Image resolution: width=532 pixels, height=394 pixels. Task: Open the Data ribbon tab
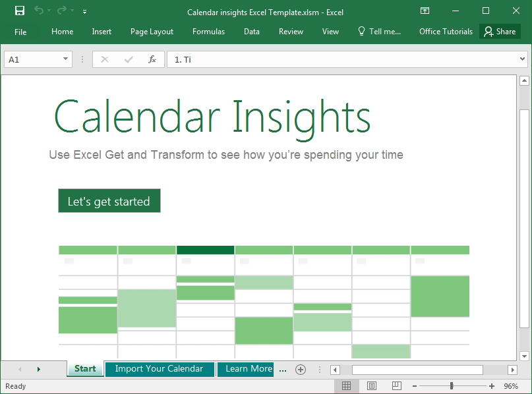(x=251, y=31)
